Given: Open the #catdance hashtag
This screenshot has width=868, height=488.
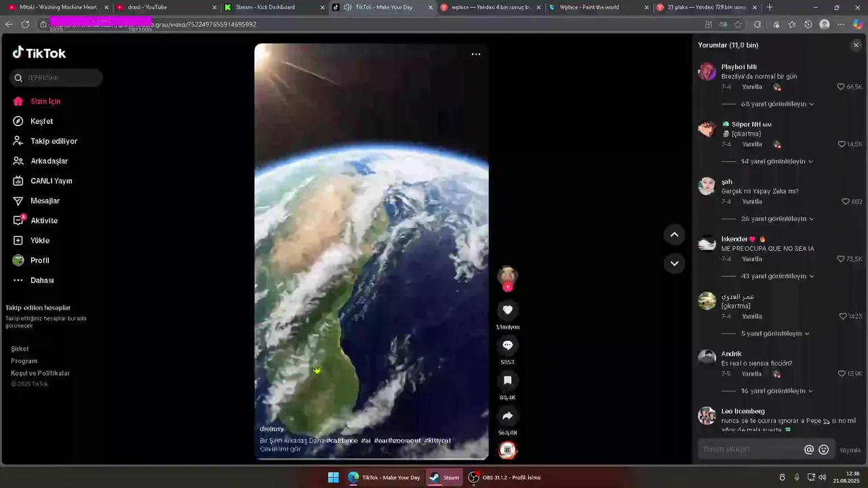Looking at the screenshot, I should (342, 441).
